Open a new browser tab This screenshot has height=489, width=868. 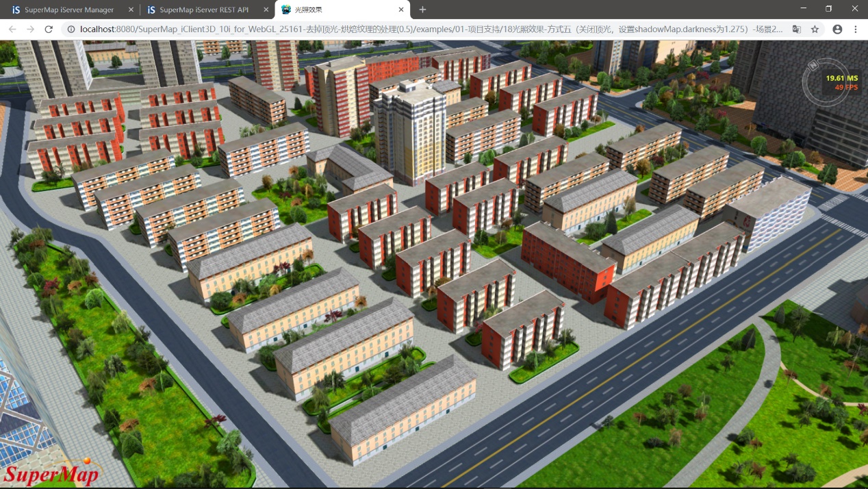(x=422, y=10)
